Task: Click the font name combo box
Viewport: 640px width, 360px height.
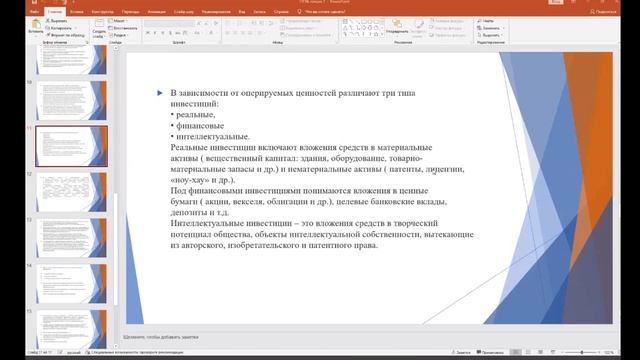Action: (169, 23)
